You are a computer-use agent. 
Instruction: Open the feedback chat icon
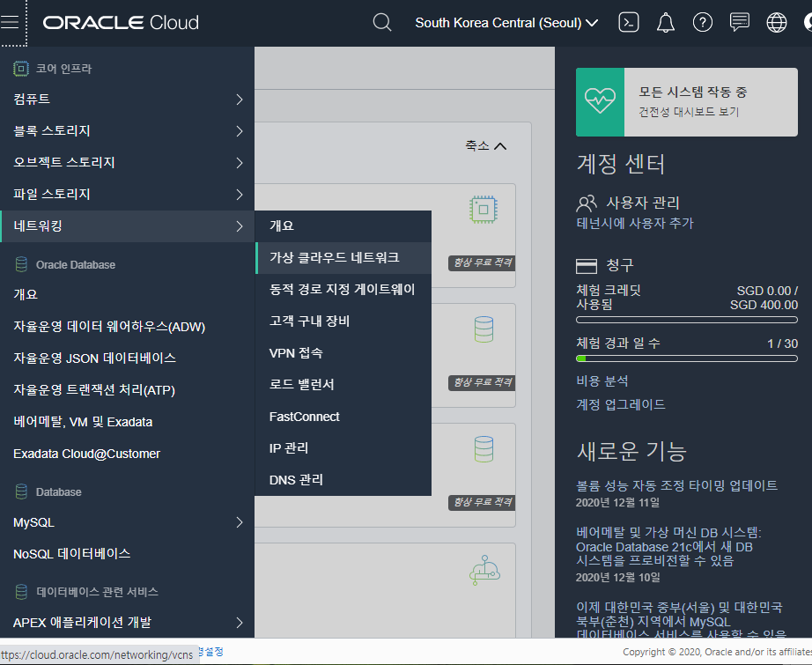coord(740,22)
